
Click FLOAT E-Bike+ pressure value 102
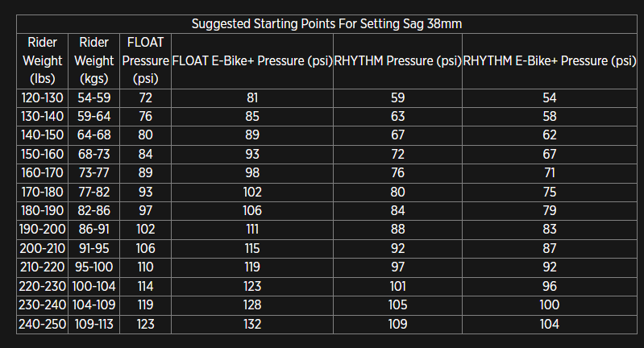tap(252, 191)
